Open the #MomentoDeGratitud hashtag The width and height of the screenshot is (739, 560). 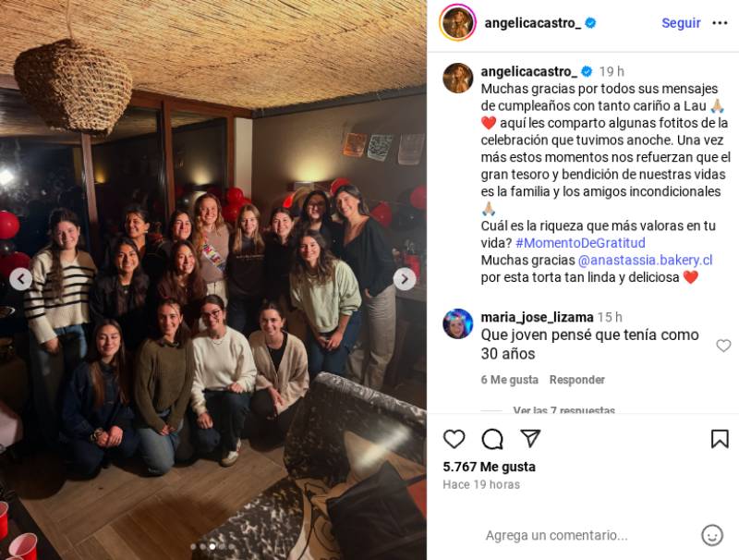click(580, 243)
